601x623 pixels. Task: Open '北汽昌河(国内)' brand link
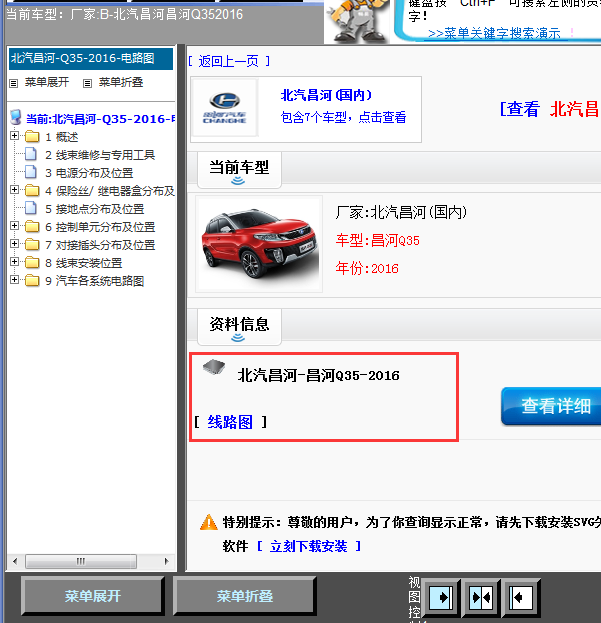(326, 95)
